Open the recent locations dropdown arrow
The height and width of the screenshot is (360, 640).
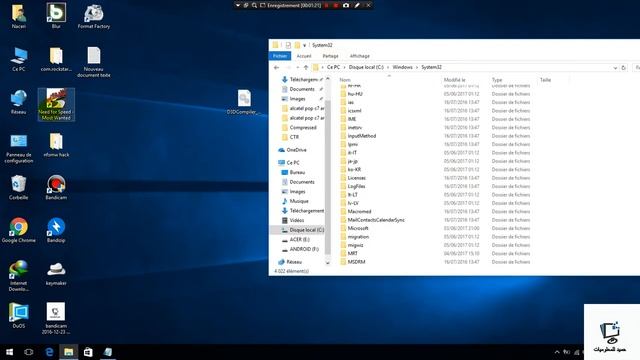297,67
